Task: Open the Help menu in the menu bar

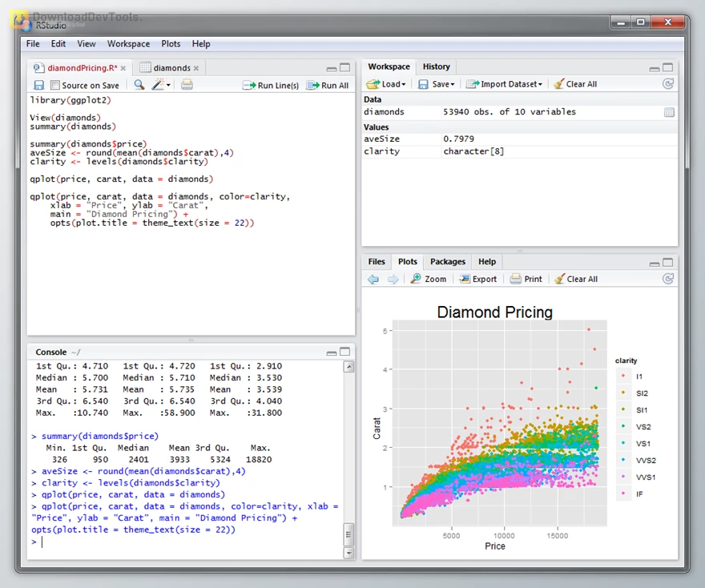Action: coord(201,43)
